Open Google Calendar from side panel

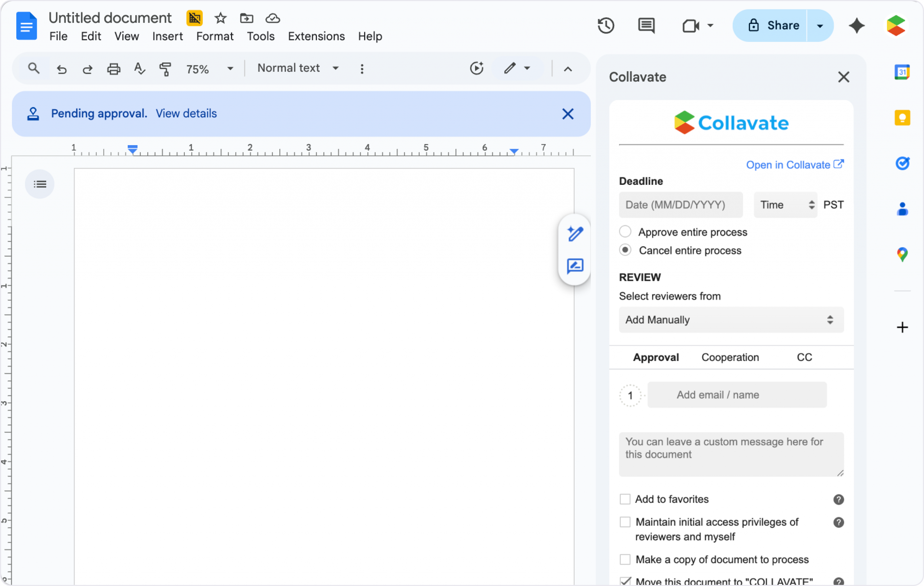pos(902,72)
